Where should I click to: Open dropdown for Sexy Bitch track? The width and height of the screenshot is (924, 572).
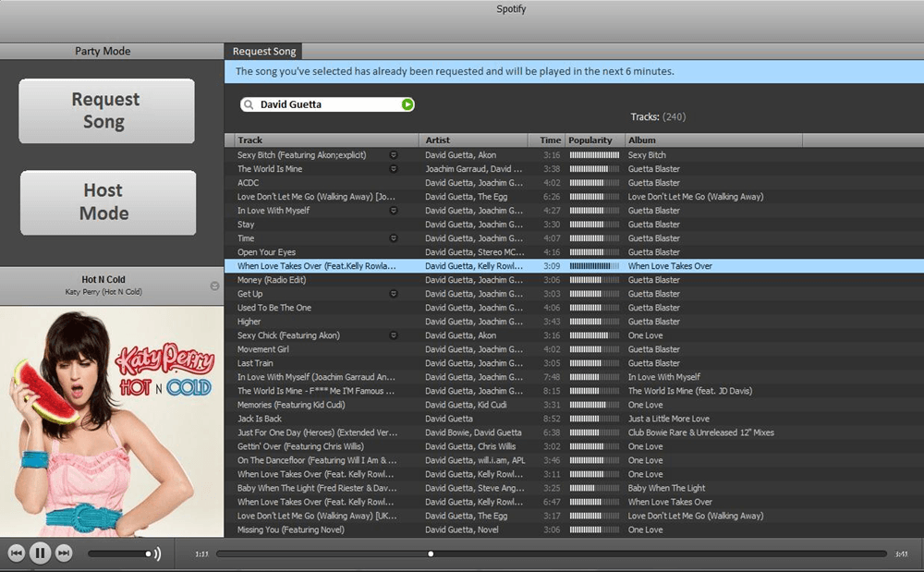click(394, 155)
